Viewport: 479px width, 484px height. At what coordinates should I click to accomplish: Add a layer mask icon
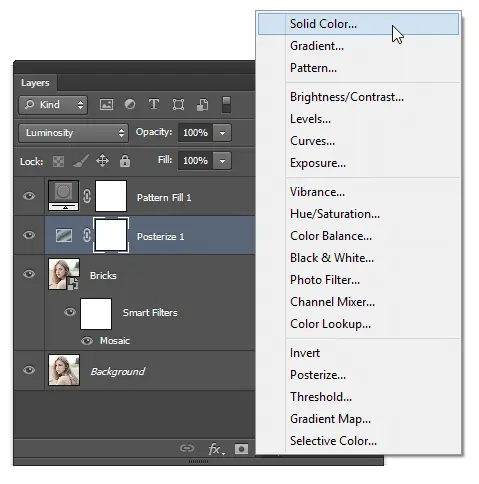pos(241,449)
